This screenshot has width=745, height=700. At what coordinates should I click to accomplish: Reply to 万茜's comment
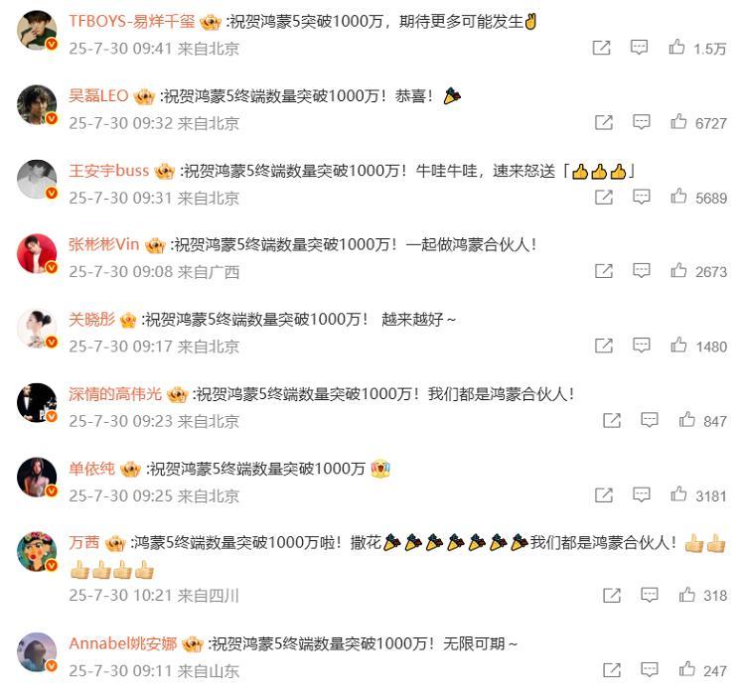tap(649, 595)
